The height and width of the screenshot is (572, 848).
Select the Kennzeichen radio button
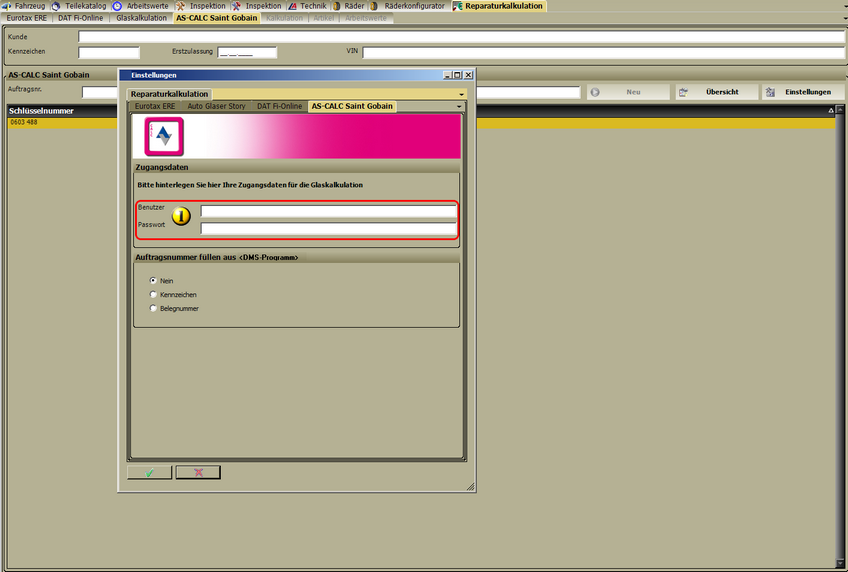pyautogui.click(x=153, y=295)
